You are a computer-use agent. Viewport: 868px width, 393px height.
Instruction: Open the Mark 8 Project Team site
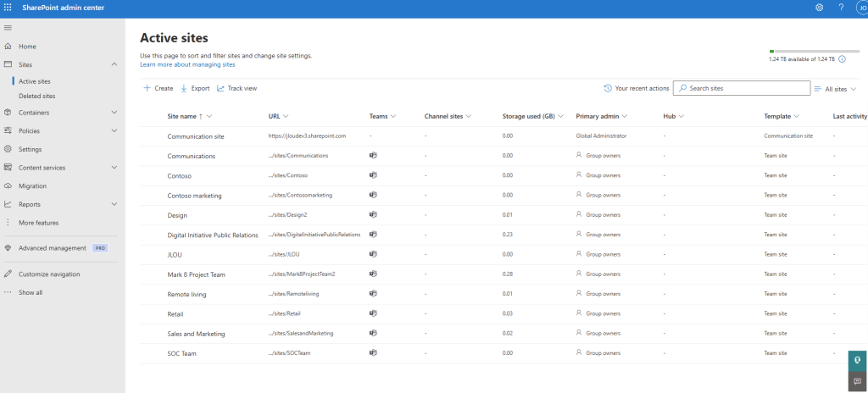[196, 274]
